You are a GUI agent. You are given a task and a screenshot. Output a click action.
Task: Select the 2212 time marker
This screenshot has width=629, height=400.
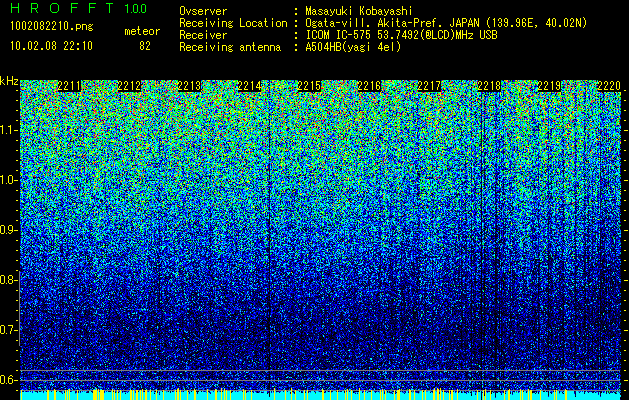[x=129, y=86]
